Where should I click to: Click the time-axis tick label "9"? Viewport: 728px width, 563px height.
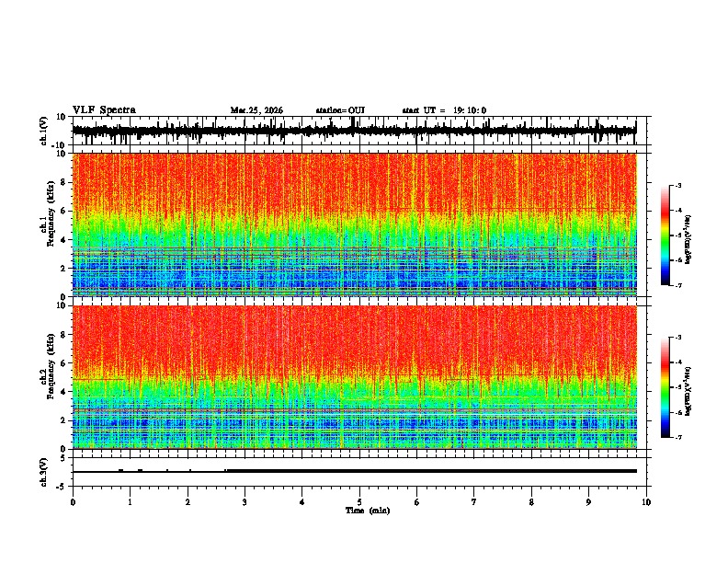click(588, 502)
